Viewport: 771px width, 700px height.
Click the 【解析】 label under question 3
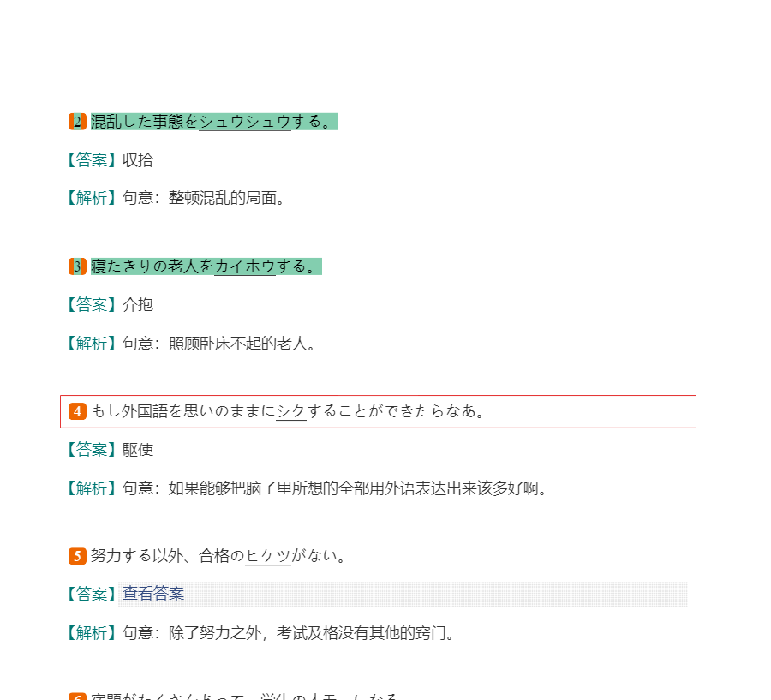click(92, 344)
